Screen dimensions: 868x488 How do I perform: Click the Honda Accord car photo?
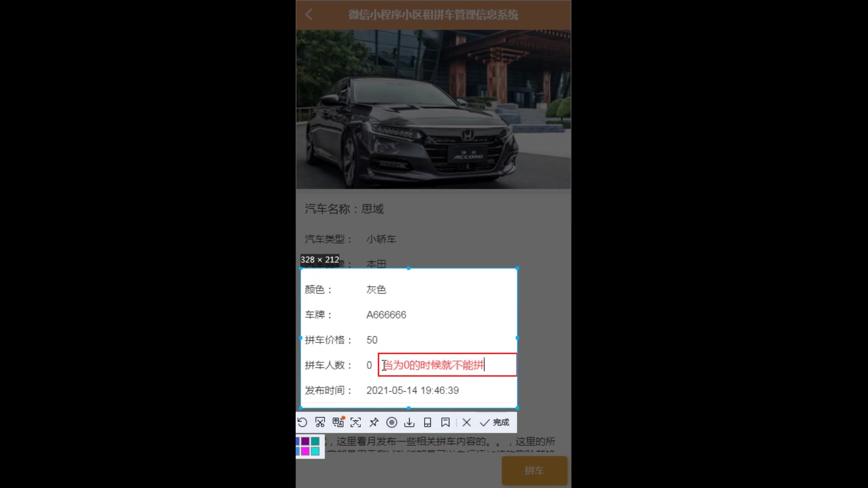pyautogui.click(x=434, y=109)
